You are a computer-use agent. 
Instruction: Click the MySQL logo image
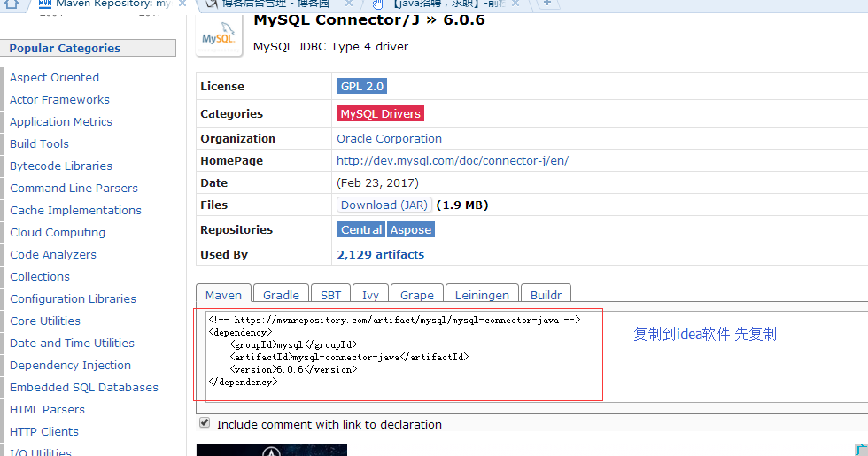[x=219, y=36]
